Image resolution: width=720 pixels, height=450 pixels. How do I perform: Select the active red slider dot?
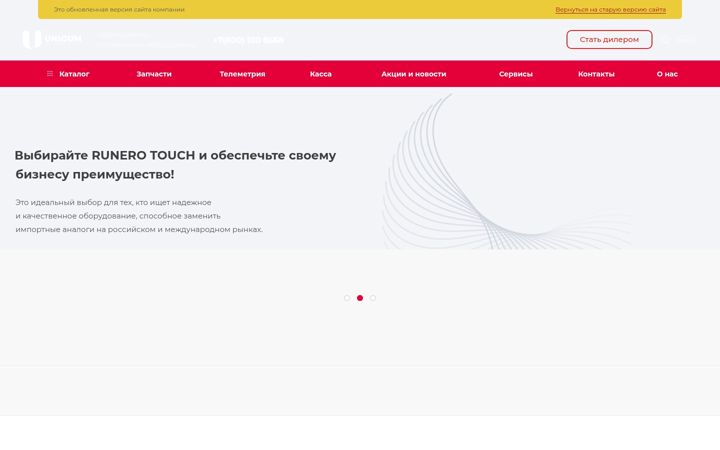click(x=360, y=298)
